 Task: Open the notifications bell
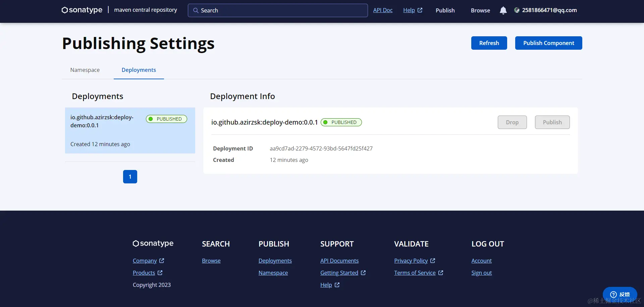pyautogui.click(x=503, y=10)
